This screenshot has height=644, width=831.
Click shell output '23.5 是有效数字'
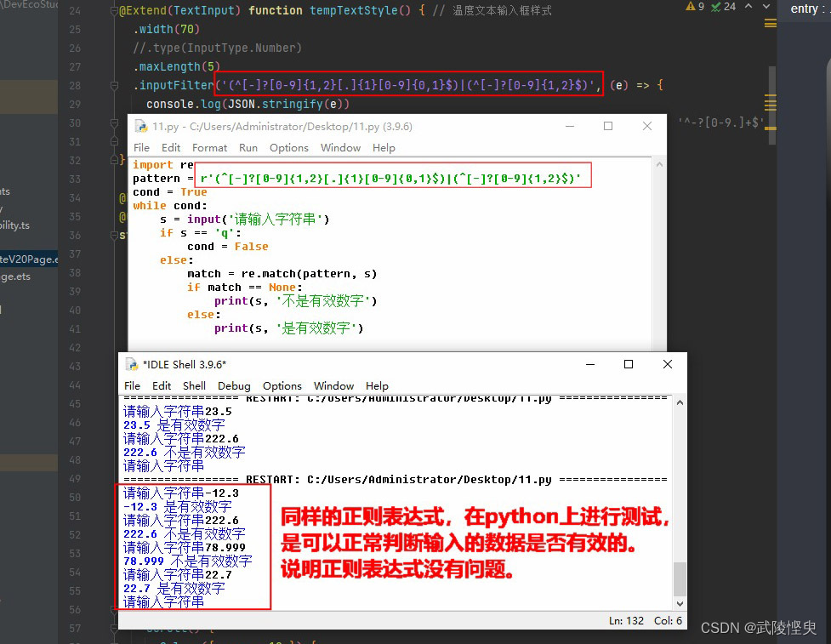(174, 425)
